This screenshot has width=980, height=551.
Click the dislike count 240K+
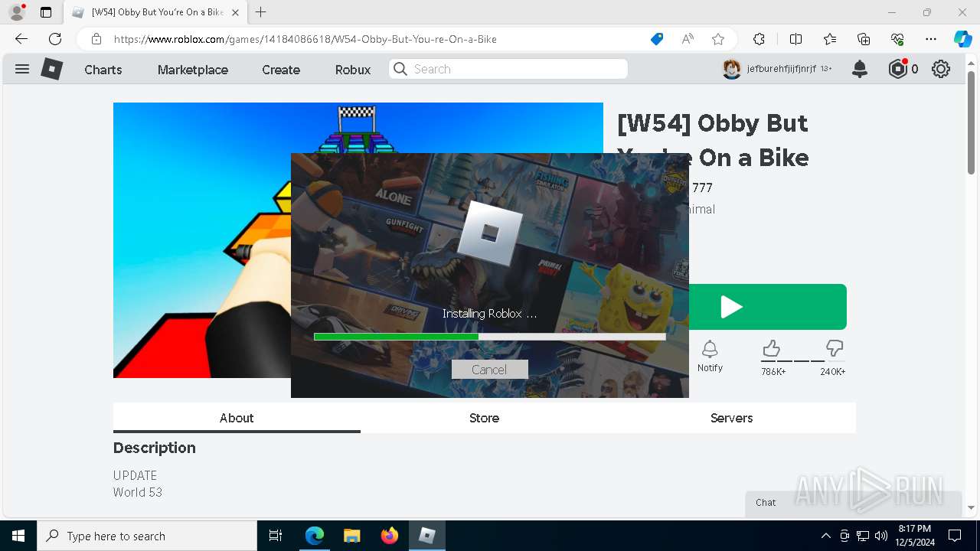point(833,372)
